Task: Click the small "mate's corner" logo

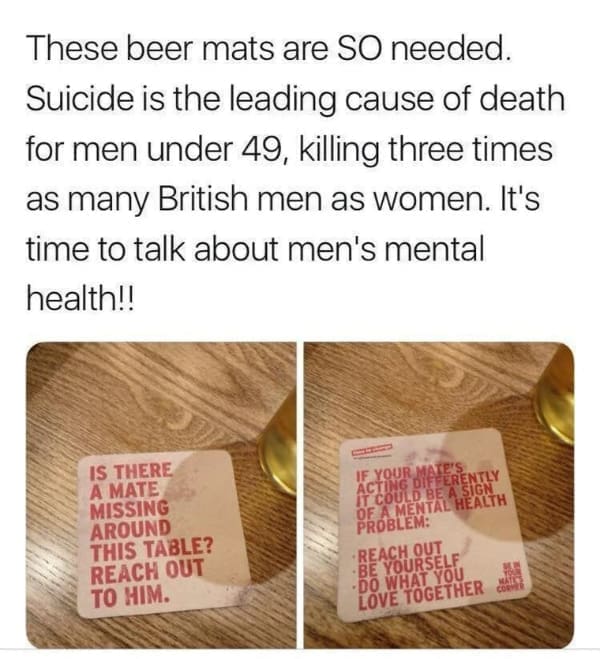Action: point(511,576)
